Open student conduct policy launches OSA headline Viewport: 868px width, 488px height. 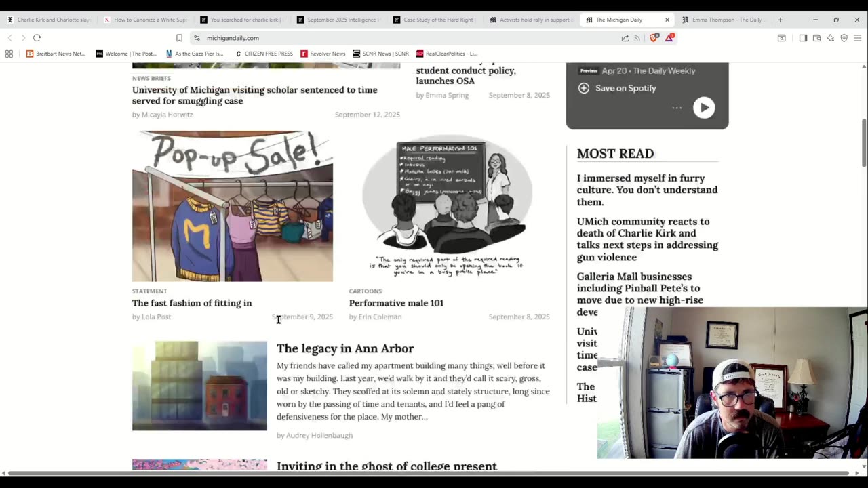pyautogui.click(x=466, y=75)
